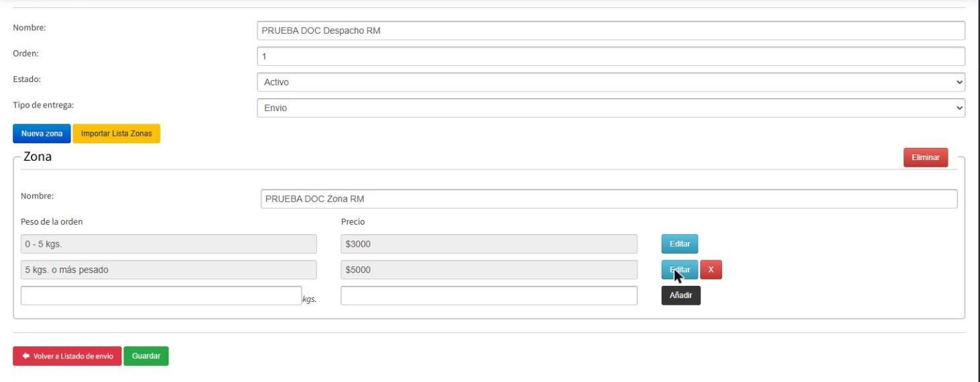The width and height of the screenshot is (980, 382).
Task: Click the 'Tipo de entrega:' label
Action: pos(42,105)
